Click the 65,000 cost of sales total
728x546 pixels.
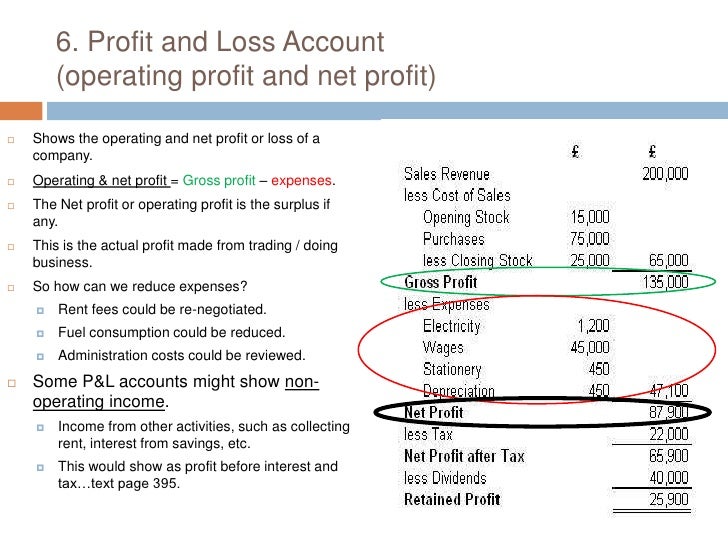pyautogui.click(x=669, y=260)
